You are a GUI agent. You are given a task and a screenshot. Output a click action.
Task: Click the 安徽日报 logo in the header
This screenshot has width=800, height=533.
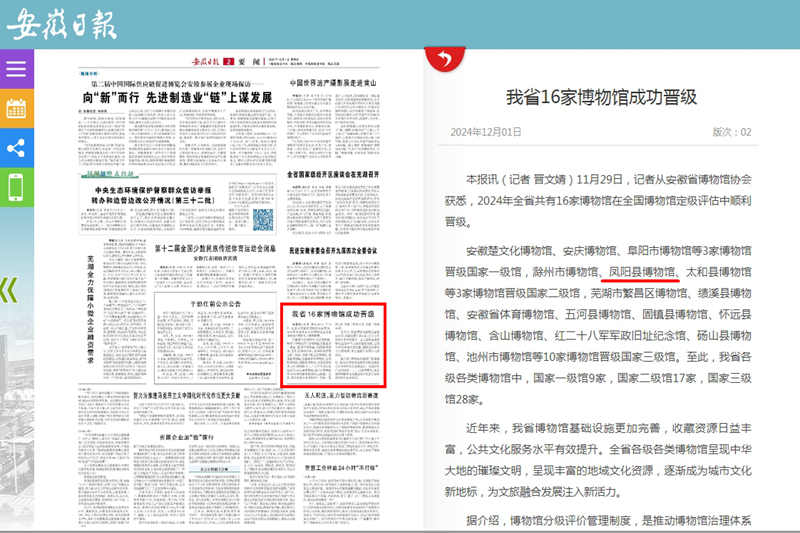[62, 24]
